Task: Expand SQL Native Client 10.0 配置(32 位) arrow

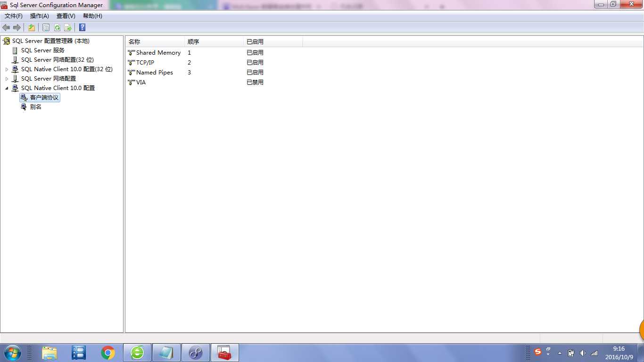Action: click(7, 69)
